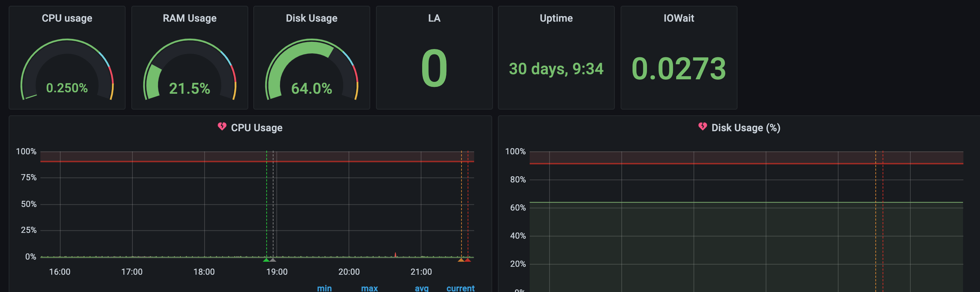
Task: Open the IOWait panel title menu
Action: click(679, 18)
